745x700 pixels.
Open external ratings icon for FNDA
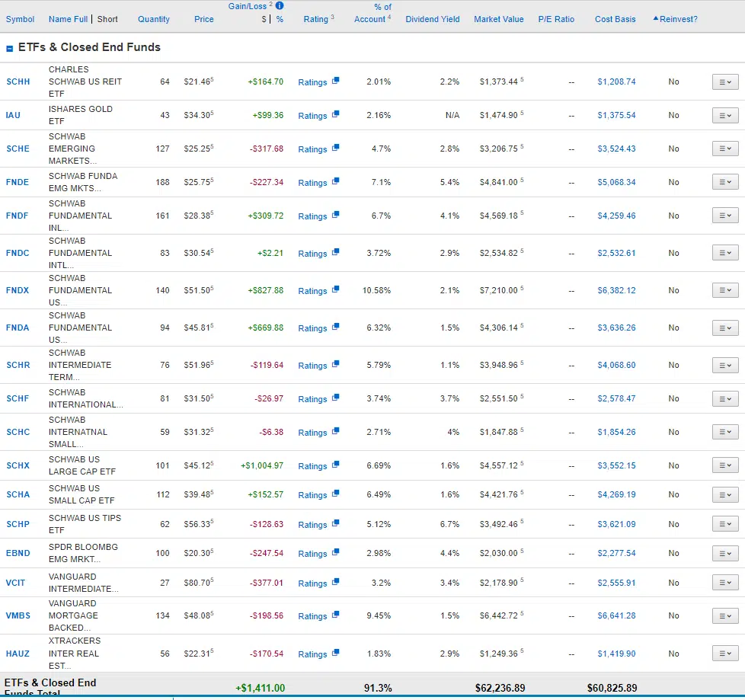pyautogui.click(x=335, y=327)
